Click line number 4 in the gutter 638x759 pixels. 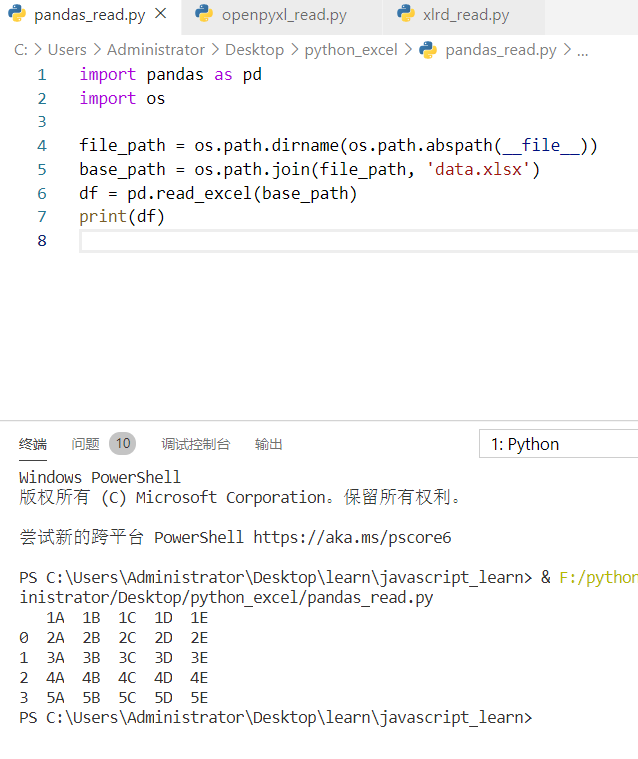pyautogui.click(x=42, y=146)
